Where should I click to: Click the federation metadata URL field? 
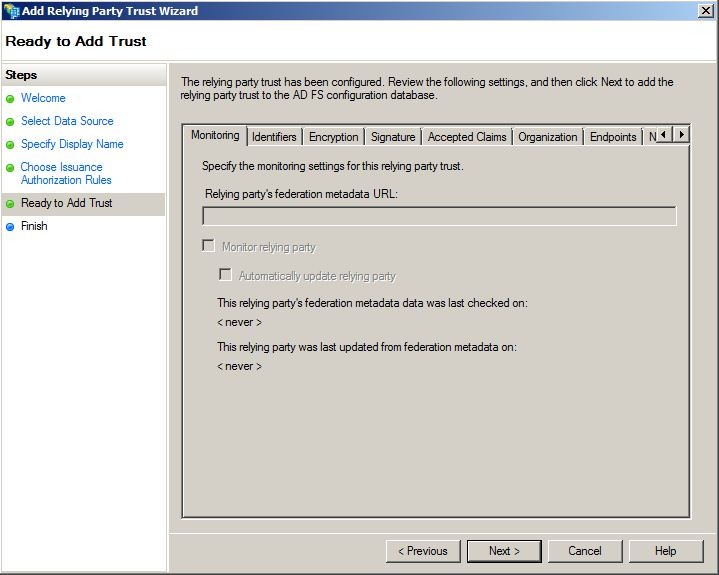point(439,216)
